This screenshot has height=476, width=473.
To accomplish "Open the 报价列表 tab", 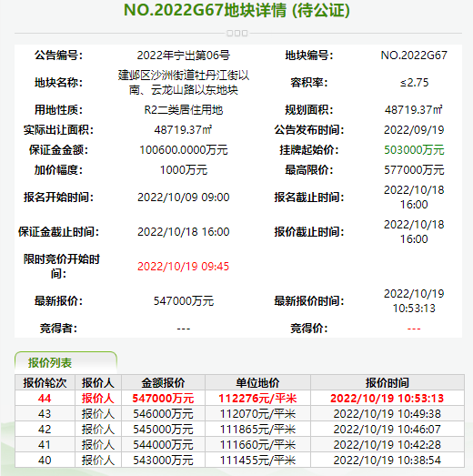I will coord(65,362).
